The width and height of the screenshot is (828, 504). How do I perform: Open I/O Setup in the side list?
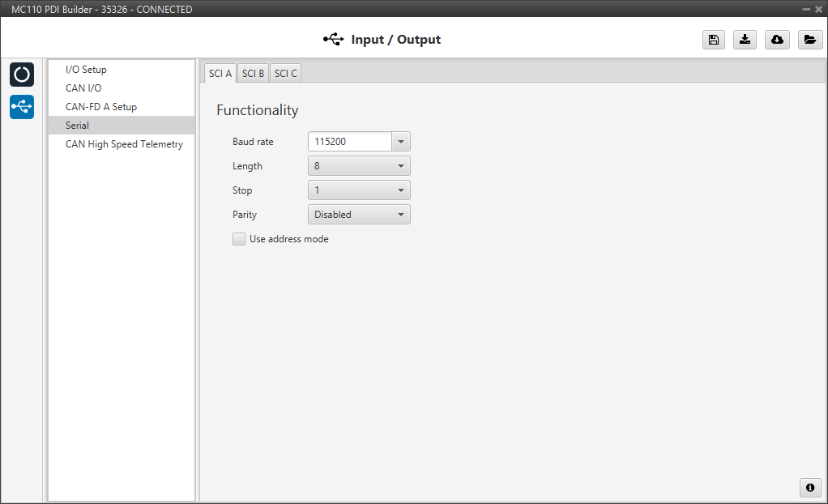click(86, 70)
